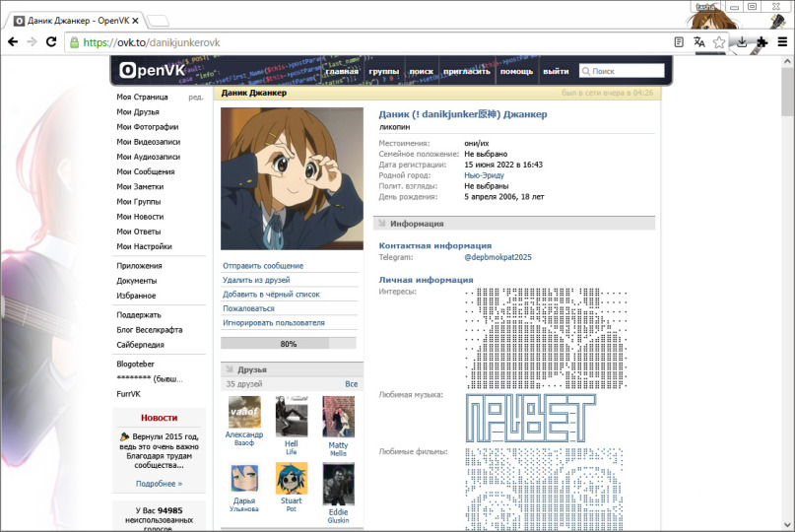Open Документы in sidebar

click(x=136, y=281)
